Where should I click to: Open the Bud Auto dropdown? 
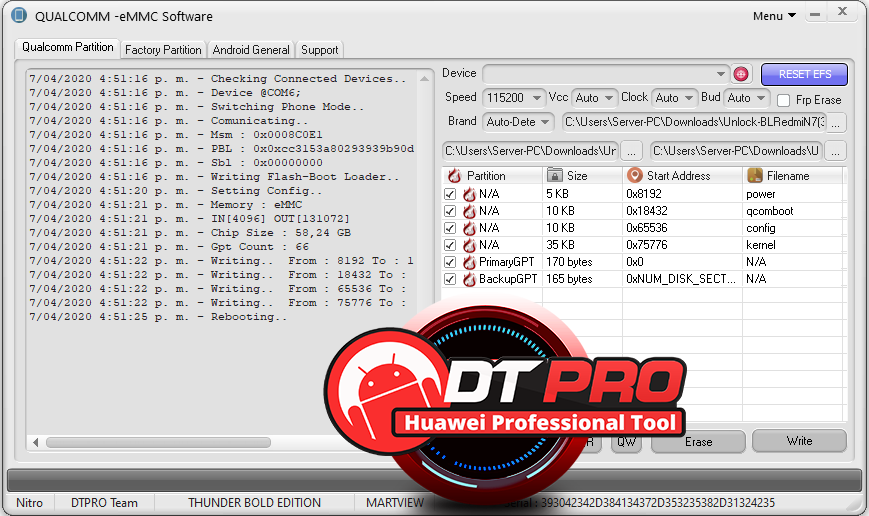(x=747, y=98)
